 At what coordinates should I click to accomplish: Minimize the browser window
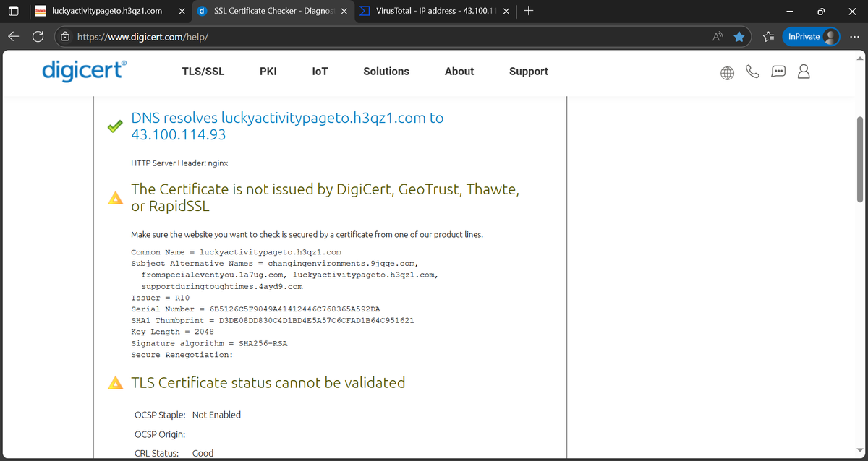pos(790,12)
